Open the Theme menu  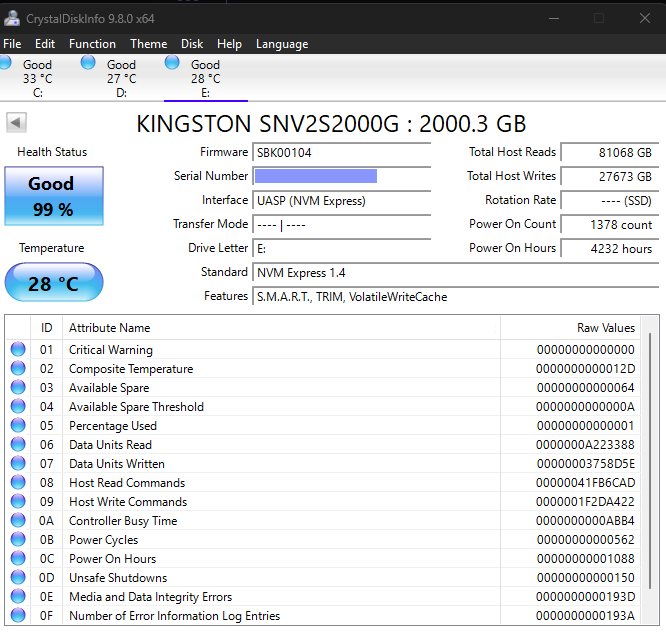[149, 44]
